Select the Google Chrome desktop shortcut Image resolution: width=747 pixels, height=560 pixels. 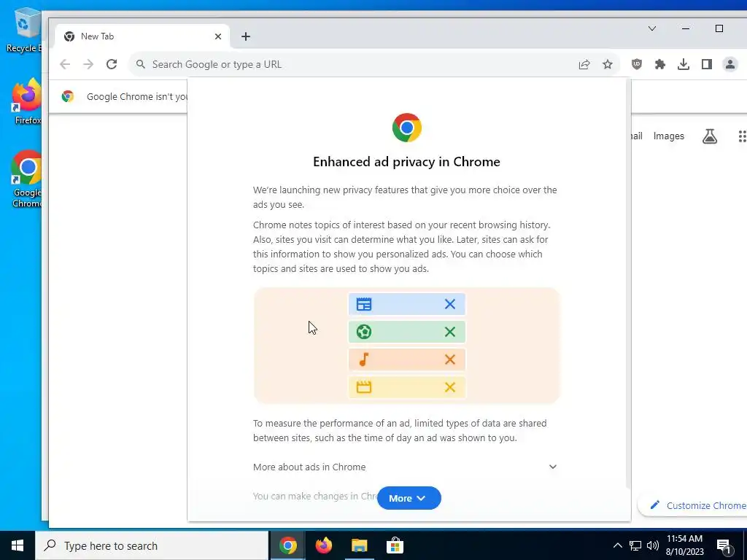(27, 179)
